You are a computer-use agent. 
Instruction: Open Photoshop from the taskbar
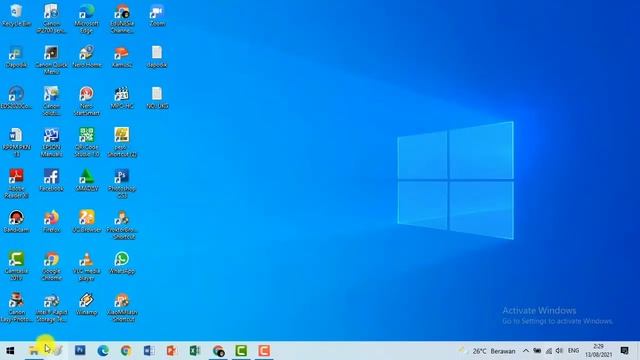pos(80,351)
